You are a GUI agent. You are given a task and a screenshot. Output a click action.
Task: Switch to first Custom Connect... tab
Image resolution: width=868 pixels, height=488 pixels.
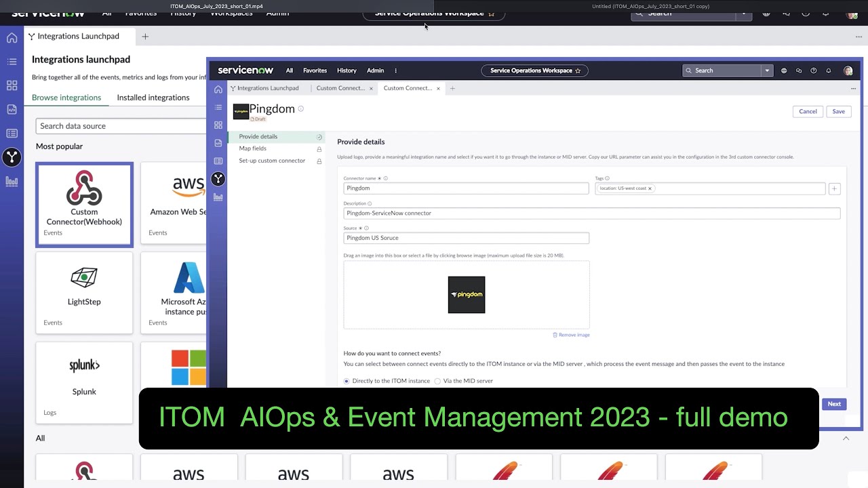(340, 88)
